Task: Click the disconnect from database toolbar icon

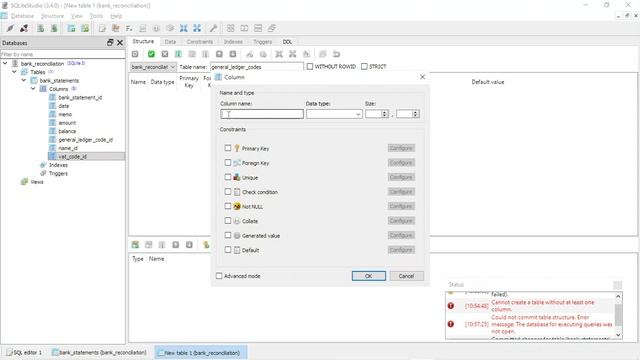Action: coord(24,28)
